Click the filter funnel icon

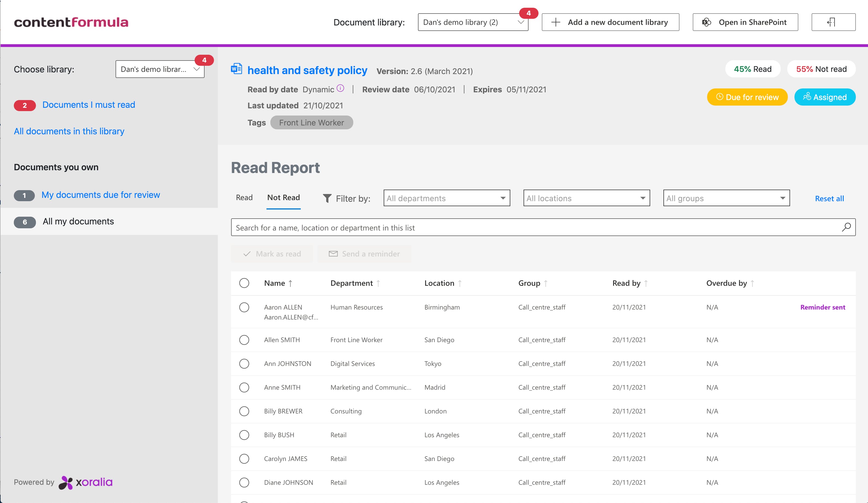pos(327,198)
